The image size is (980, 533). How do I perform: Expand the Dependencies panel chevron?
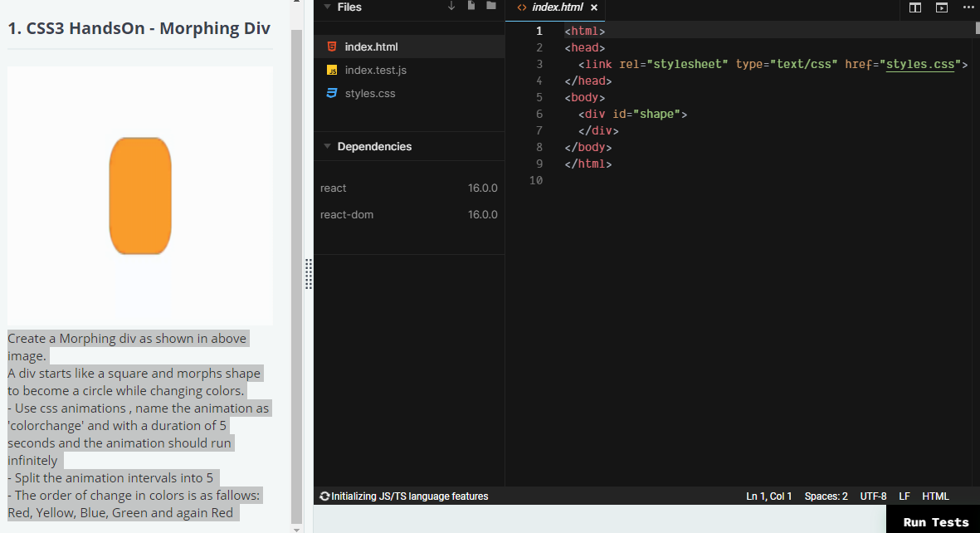coord(327,146)
